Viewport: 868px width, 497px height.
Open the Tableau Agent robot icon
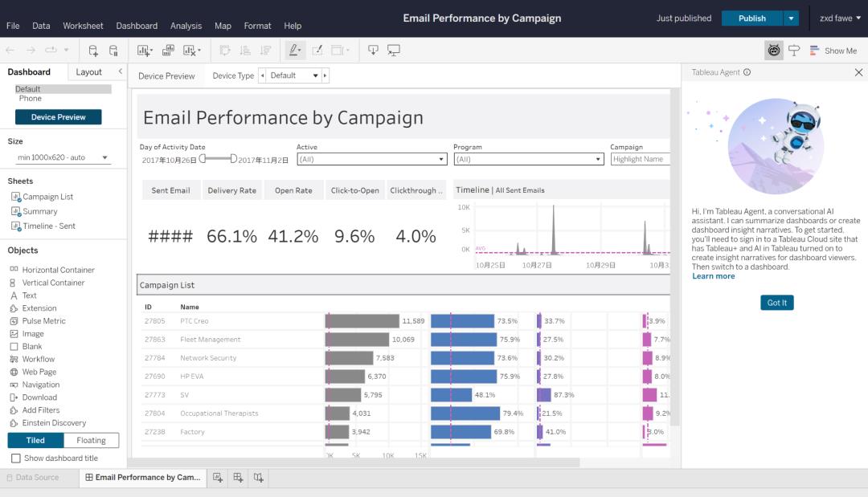[x=774, y=51]
